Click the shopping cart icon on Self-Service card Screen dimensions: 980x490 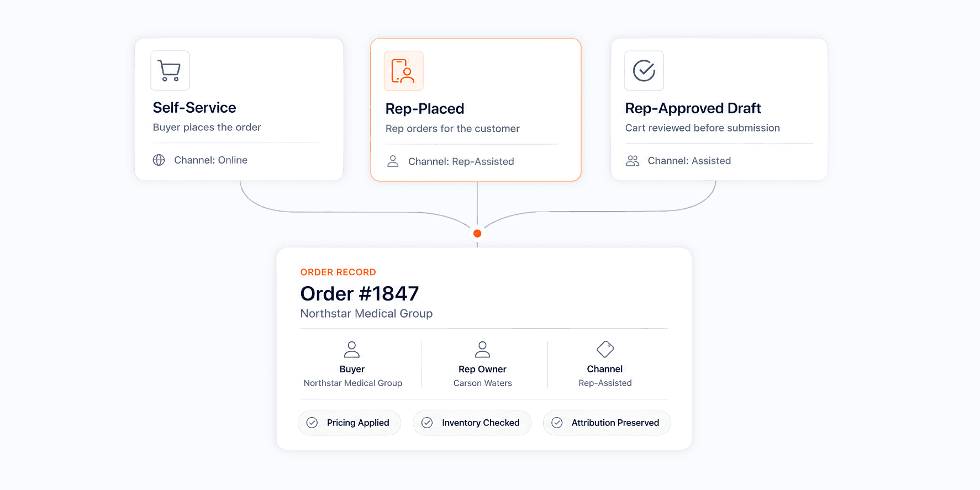pyautogui.click(x=170, y=71)
